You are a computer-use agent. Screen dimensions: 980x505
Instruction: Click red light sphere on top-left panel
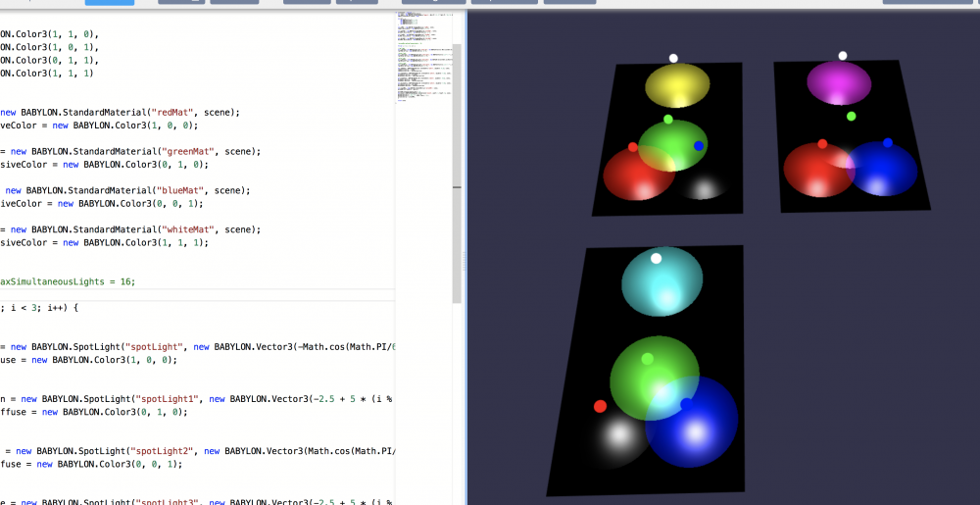pyautogui.click(x=633, y=147)
